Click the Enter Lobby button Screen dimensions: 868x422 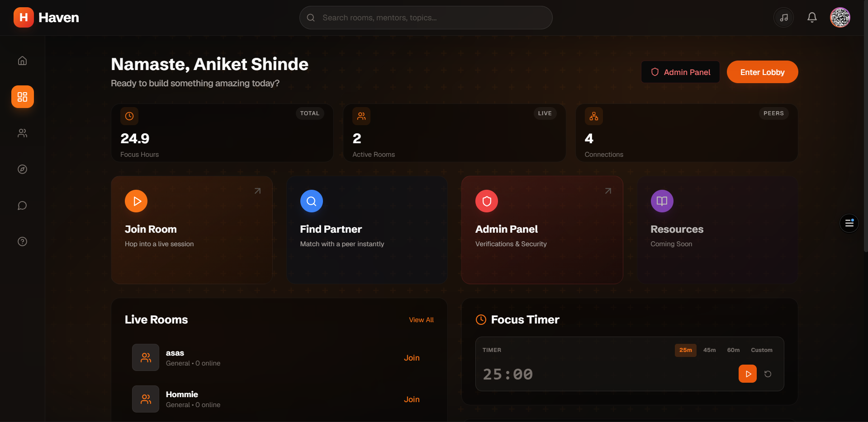(x=762, y=72)
